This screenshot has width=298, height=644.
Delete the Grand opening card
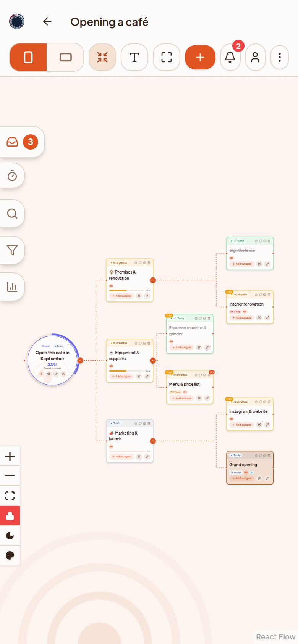(x=269, y=456)
